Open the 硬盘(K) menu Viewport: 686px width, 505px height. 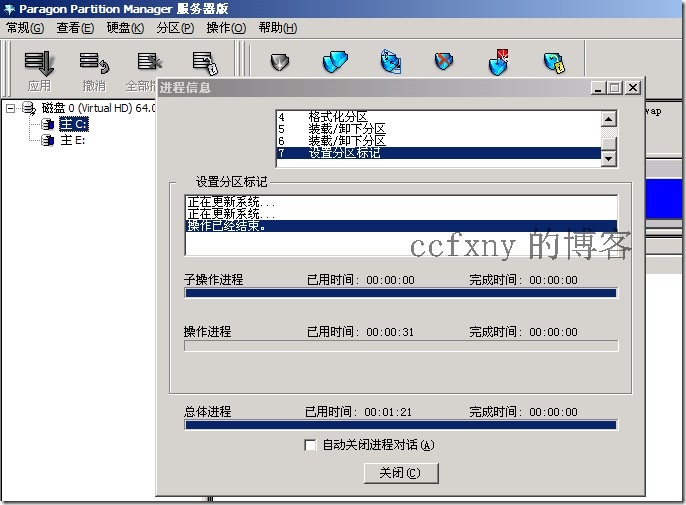pyautogui.click(x=125, y=28)
